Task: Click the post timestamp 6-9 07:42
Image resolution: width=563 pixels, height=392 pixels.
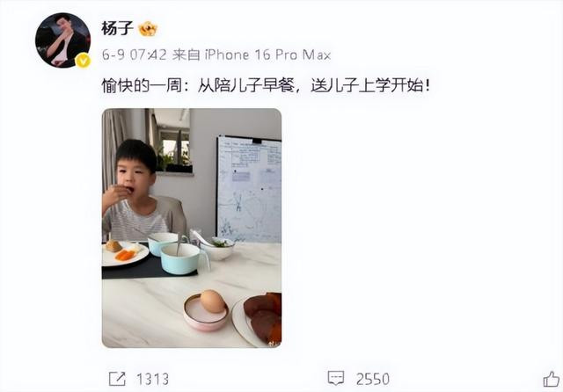Action: [135, 54]
